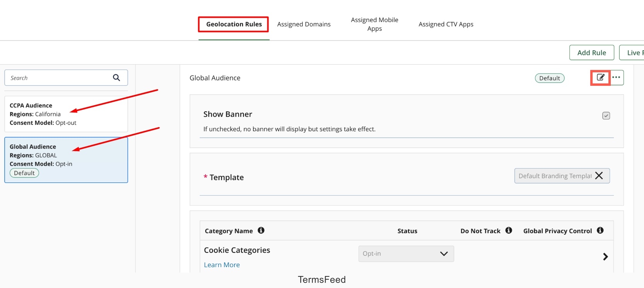Click the Do Not Track column header
The width and height of the screenshot is (644, 288).
coord(480,231)
